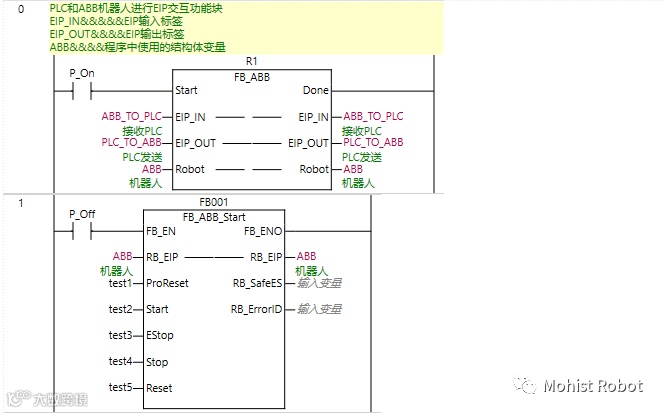664x413 pixels.
Task: Click EIP_OUT output pin inside FB_ABB
Action: point(308,143)
